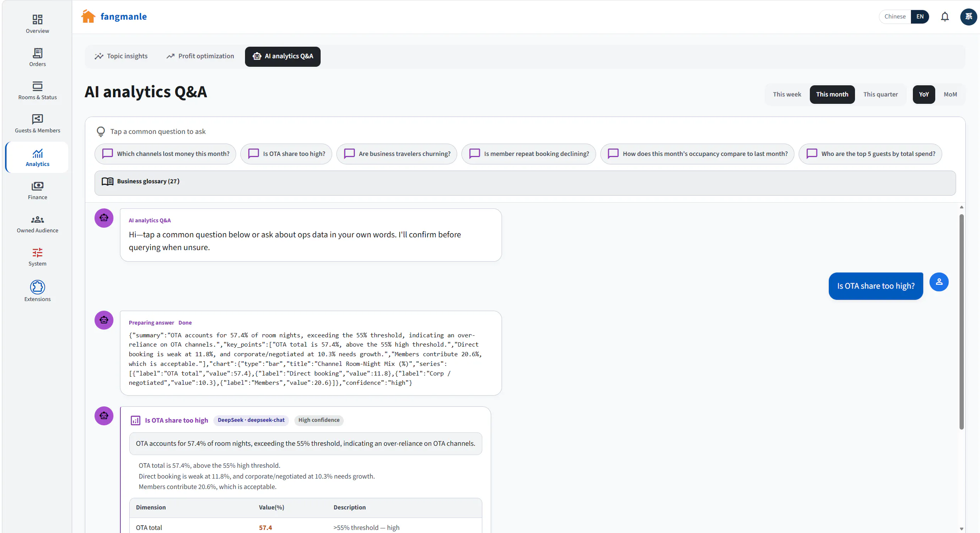The width and height of the screenshot is (980, 533).
Task: Ask whether business travelers are churning
Action: pyautogui.click(x=397, y=154)
